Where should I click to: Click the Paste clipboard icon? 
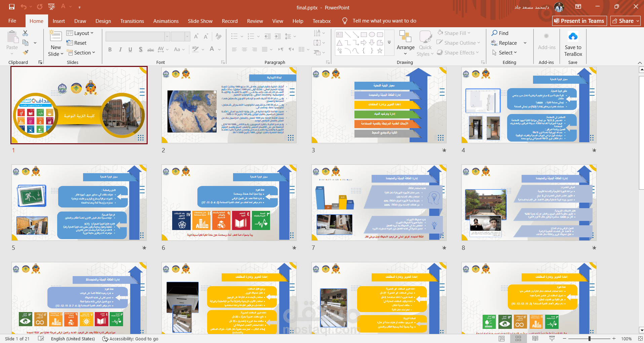pos(12,37)
